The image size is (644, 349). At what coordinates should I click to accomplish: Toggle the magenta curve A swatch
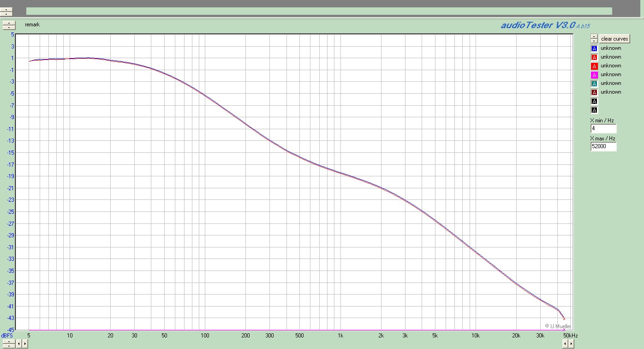click(594, 75)
